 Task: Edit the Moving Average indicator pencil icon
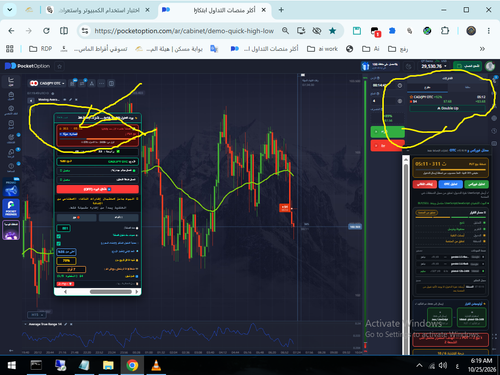point(70,100)
